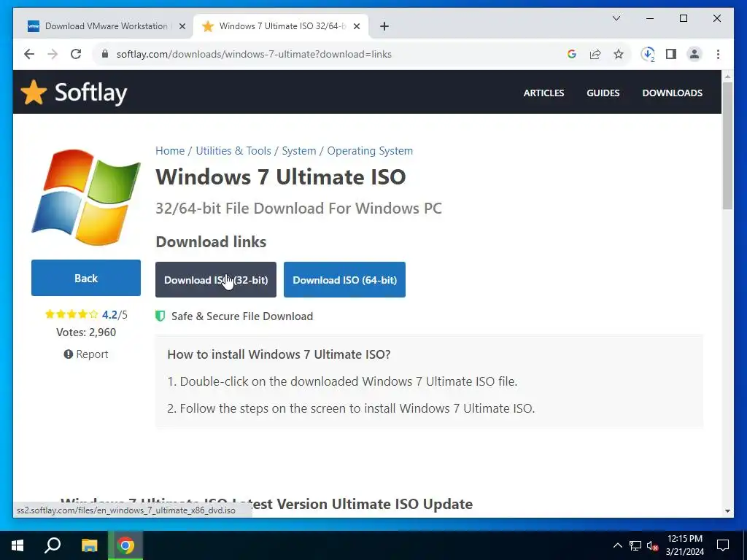Follow the Home breadcrumb link
The width and height of the screenshot is (747, 560).
coord(170,151)
